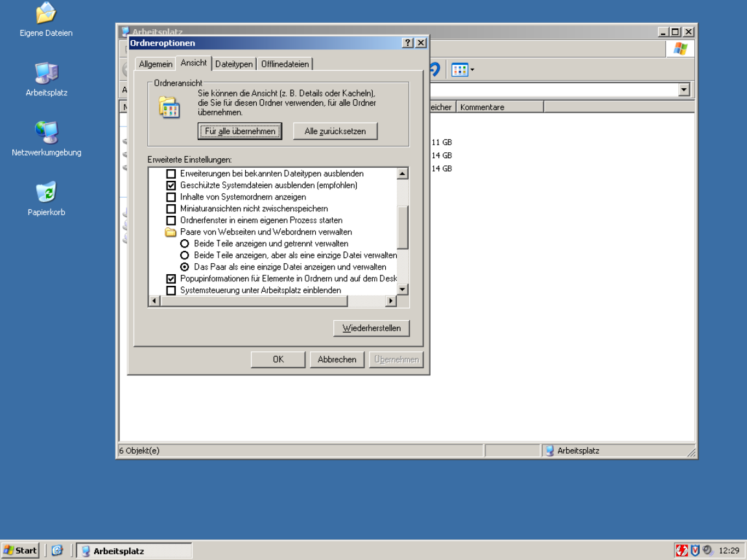747x560 pixels.
Task: Click the Arbeitsplatz taskbar button
Action: (134, 551)
